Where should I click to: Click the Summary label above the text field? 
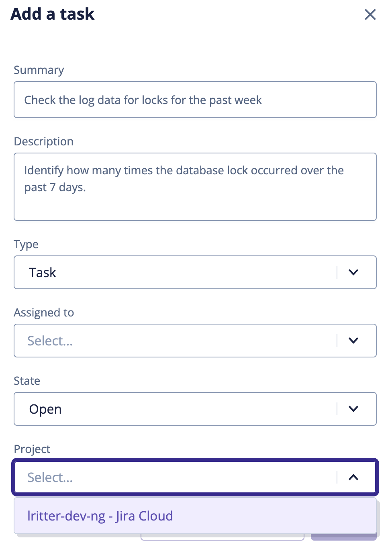coord(39,70)
